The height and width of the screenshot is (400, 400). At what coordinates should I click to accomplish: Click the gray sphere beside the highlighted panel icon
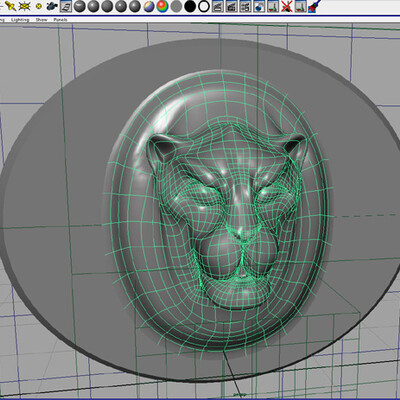80,6
